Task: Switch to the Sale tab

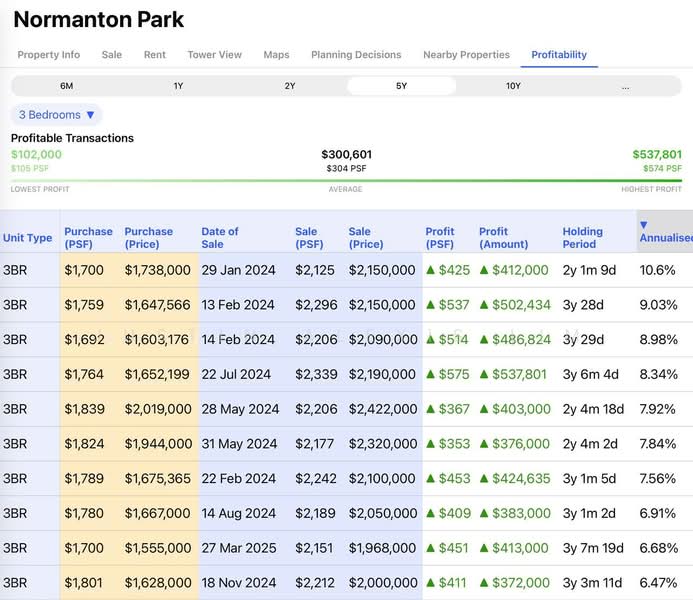Action: [112, 55]
